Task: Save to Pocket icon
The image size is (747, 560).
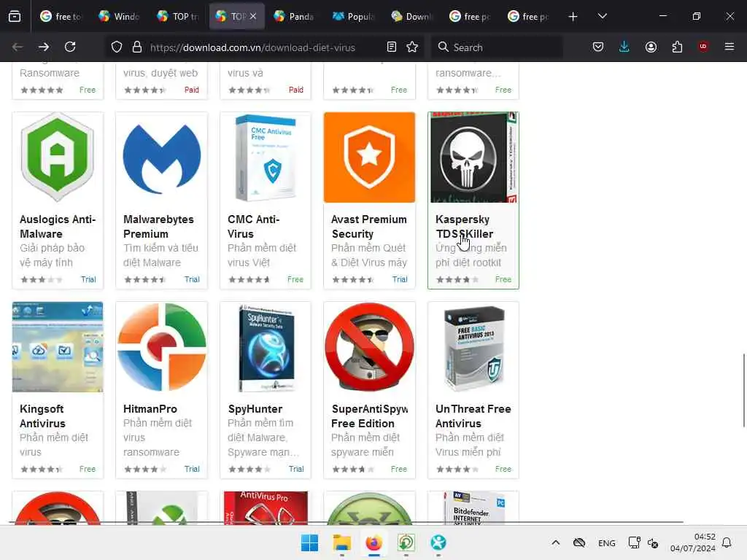Action: point(598,47)
